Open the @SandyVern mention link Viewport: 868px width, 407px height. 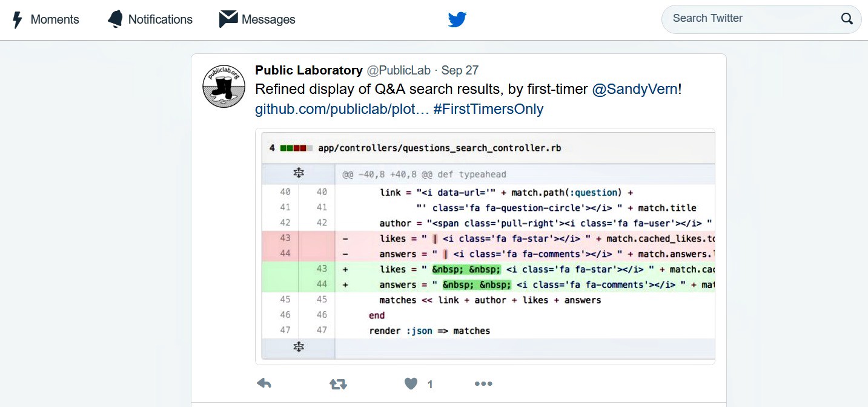pyautogui.click(x=634, y=89)
